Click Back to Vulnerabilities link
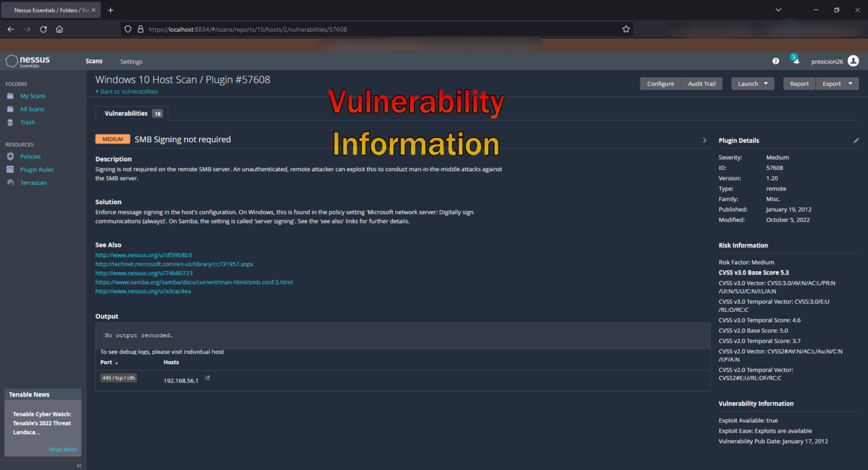868x470 pixels. [127, 92]
